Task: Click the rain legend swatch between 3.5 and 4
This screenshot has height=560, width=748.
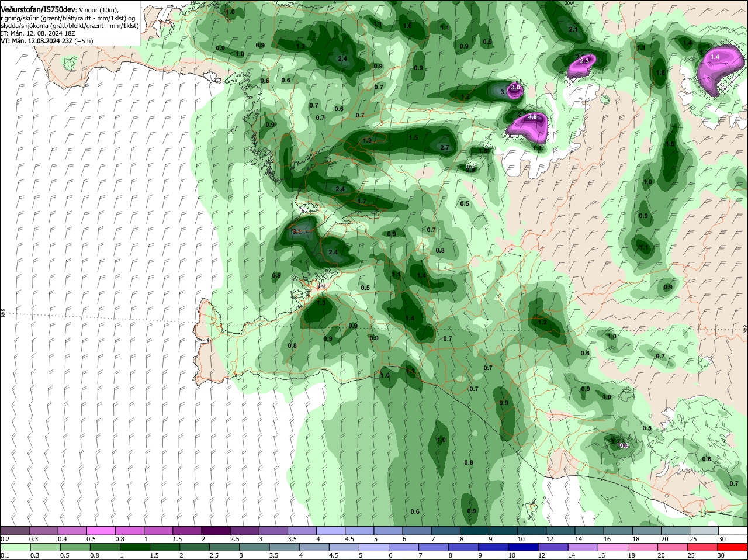Action: click(x=285, y=547)
